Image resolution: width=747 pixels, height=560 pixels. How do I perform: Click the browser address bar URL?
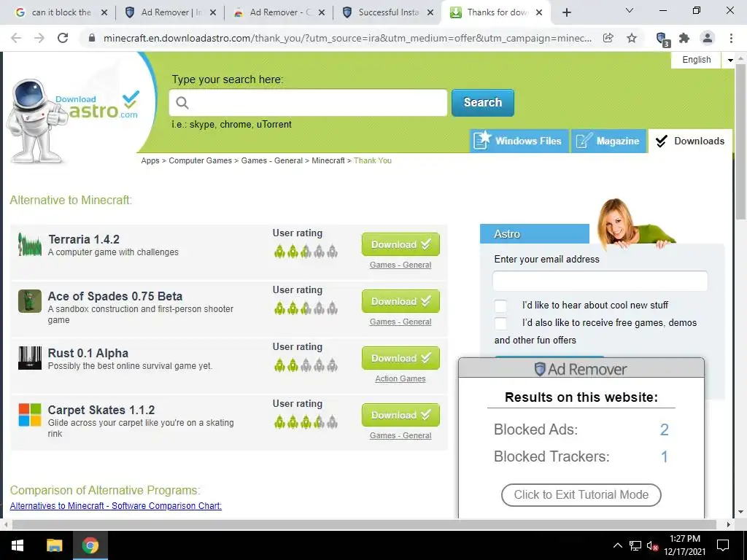pos(347,38)
